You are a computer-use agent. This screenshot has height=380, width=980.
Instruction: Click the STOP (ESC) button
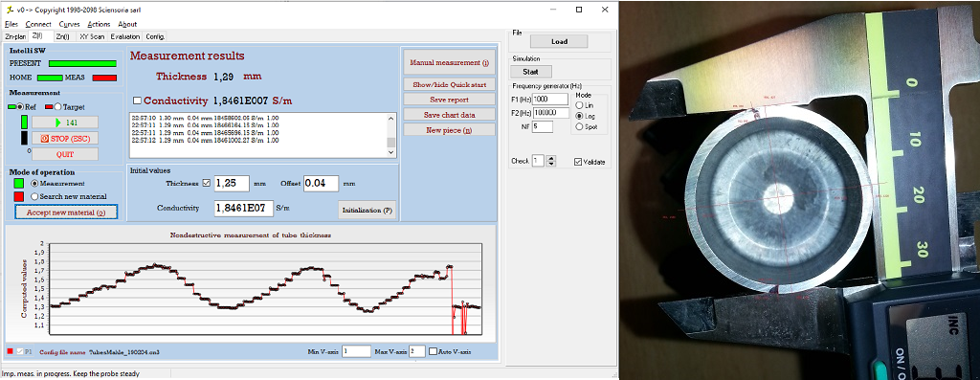point(65,138)
